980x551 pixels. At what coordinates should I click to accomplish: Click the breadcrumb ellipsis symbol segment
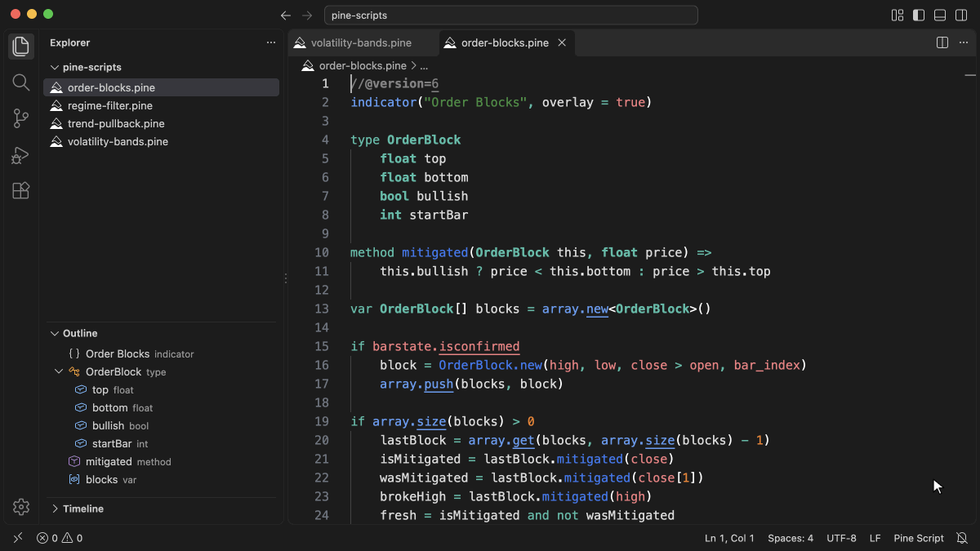click(424, 65)
